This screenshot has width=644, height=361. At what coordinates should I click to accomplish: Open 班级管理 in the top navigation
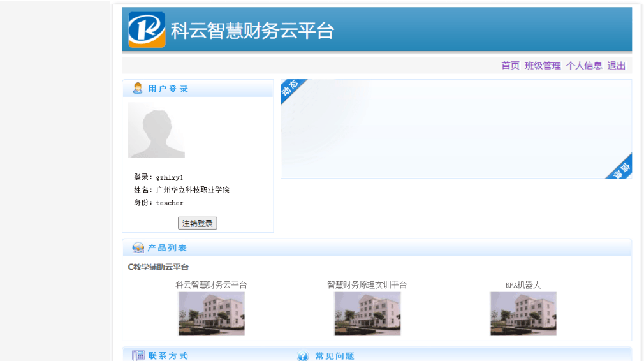[543, 66]
